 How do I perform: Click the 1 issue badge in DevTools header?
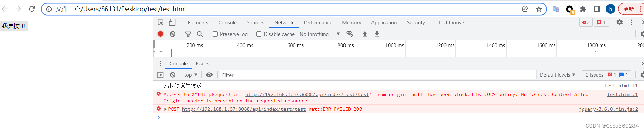tap(601, 23)
